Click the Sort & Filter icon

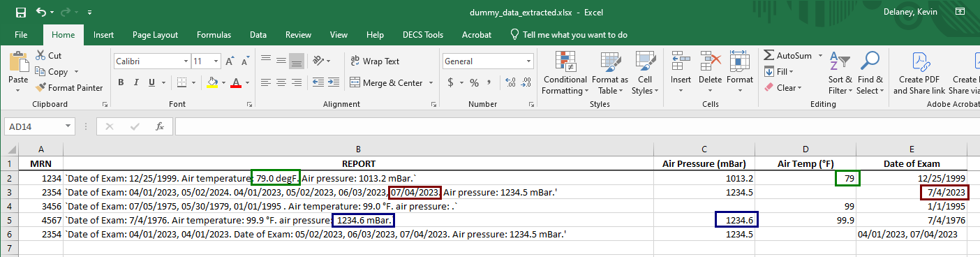pyautogui.click(x=840, y=73)
